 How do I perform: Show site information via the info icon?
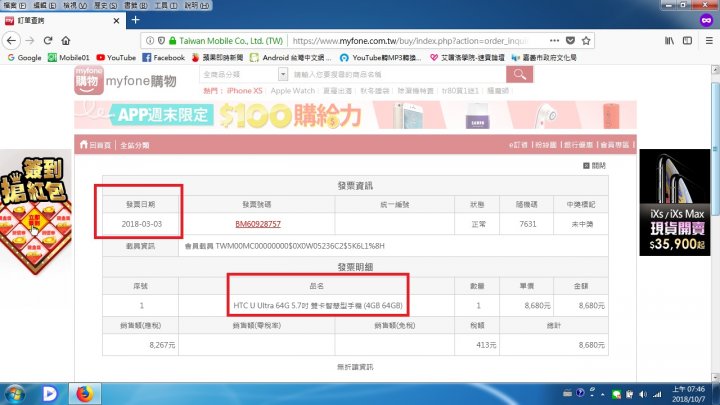(x=150, y=40)
